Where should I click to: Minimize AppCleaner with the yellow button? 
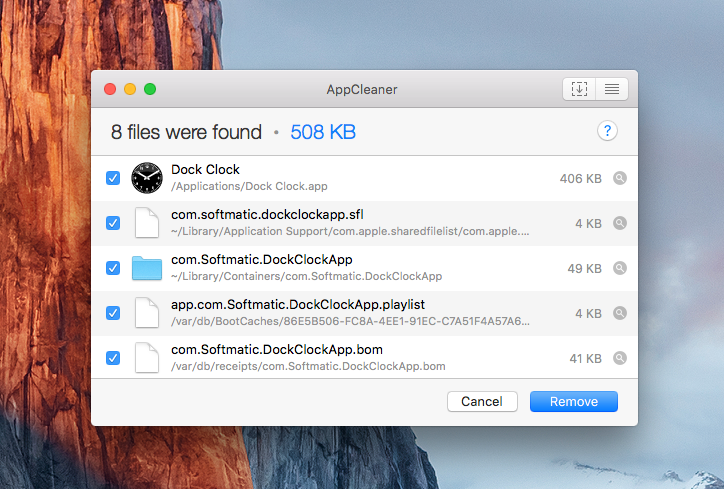pos(130,89)
